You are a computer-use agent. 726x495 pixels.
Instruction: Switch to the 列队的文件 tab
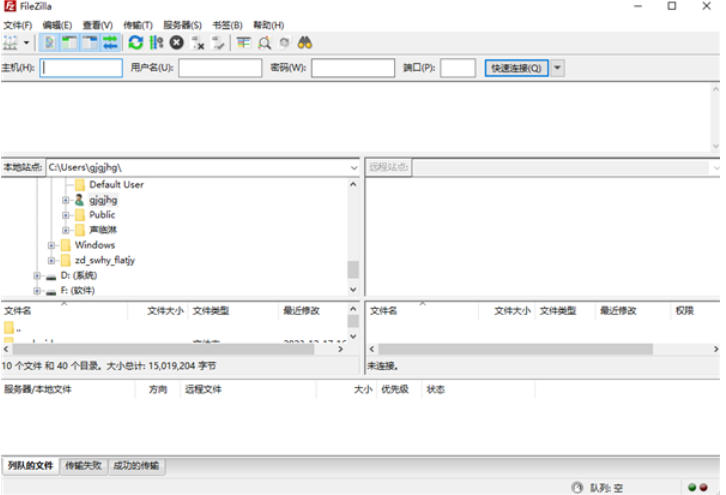[31, 465]
